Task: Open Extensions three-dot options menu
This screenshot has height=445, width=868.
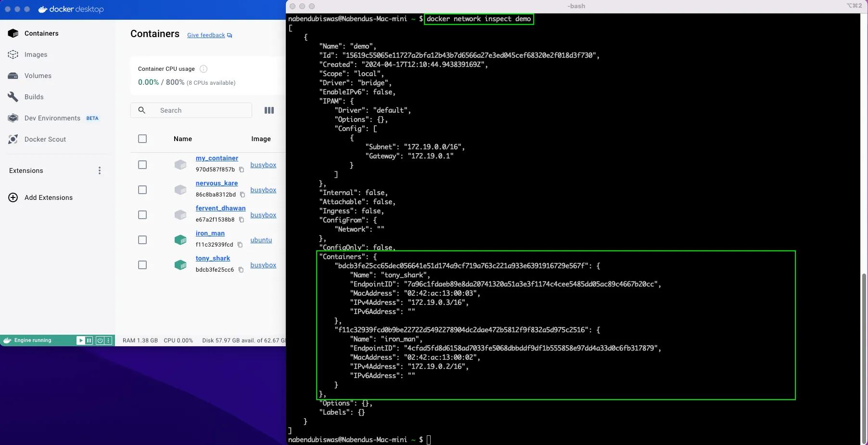Action: (x=100, y=170)
